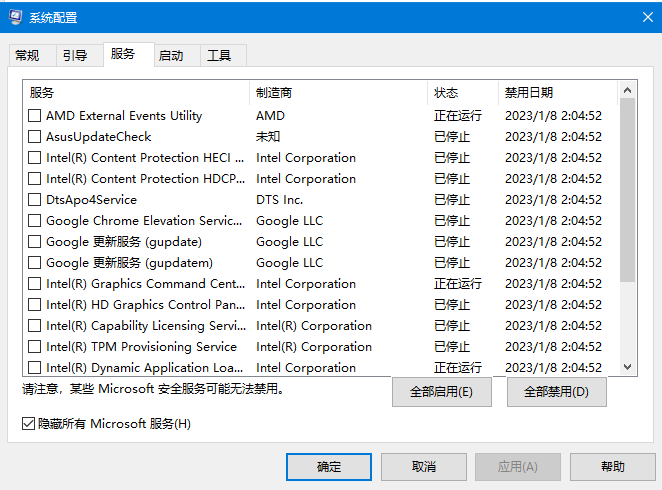Tick Google Chrome Elevation Service checkbox
662x490 pixels.
point(35,221)
